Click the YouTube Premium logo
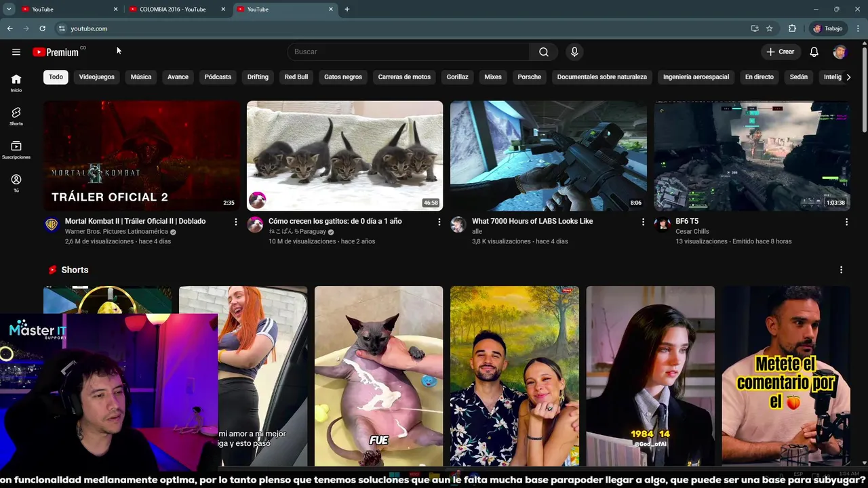This screenshot has width=868, height=488. click(x=56, y=52)
